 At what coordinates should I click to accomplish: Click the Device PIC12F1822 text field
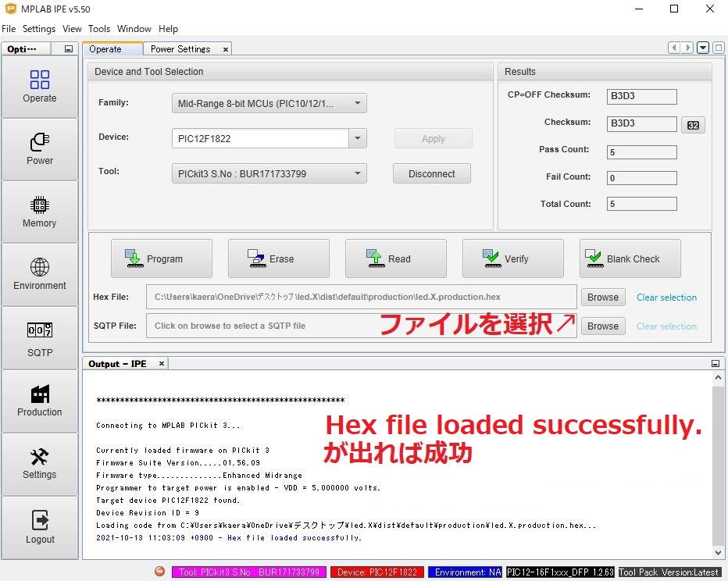[x=260, y=138]
